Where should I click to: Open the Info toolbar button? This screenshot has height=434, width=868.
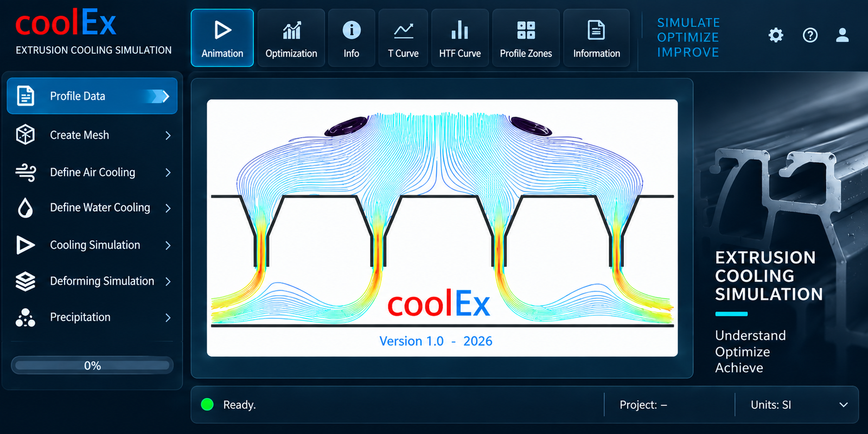[x=352, y=38]
